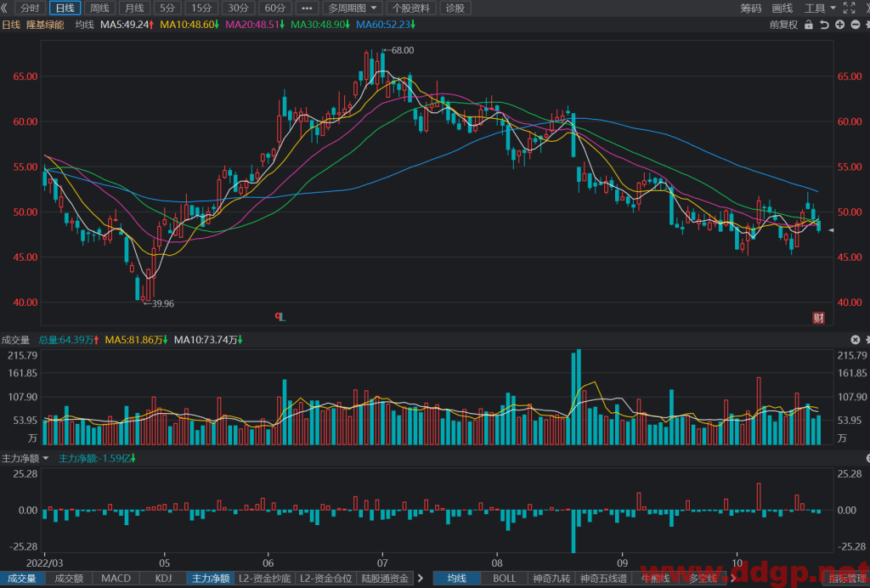Select 神奇五线谱 overlay tab

pos(603,578)
